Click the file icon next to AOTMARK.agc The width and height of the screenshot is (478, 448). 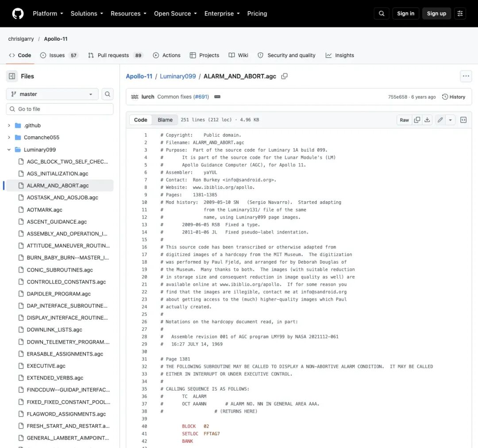click(x=21, y=210)
